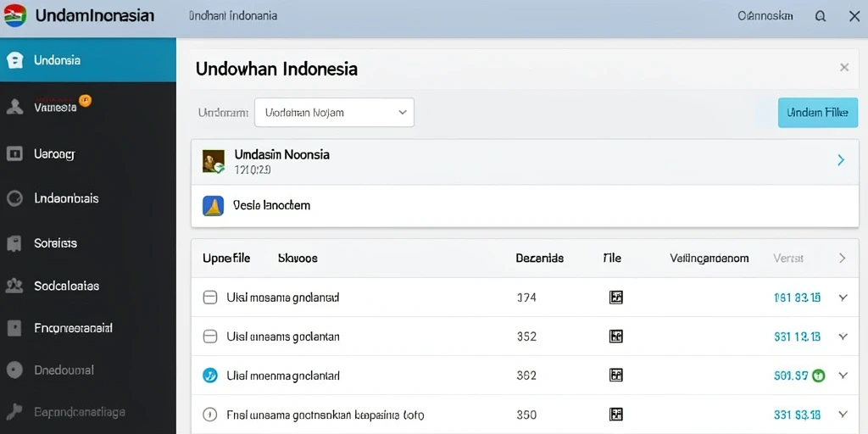Toggle the blue checked circle on Ulal moenma gnolantad

click(x=210, y=376)
